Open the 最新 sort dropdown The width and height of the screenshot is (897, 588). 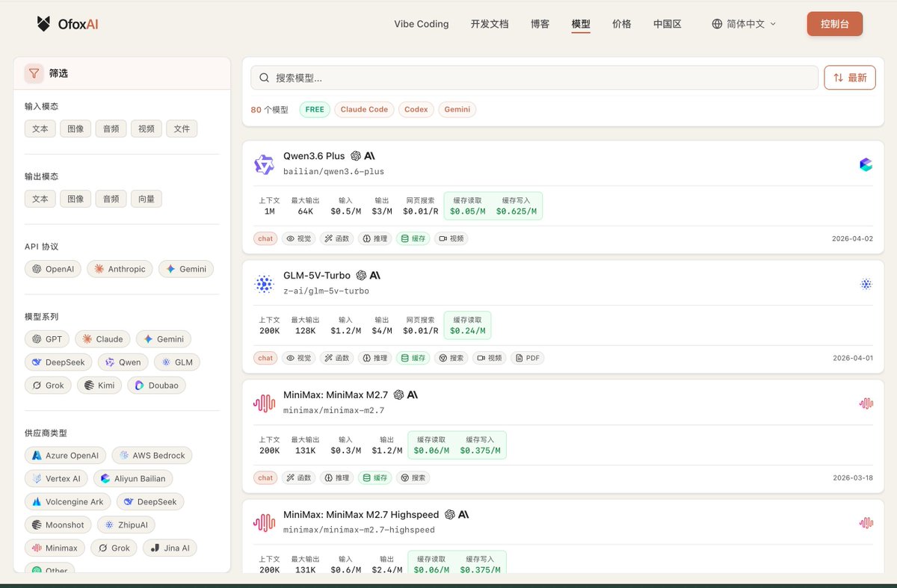click(850, 77)
